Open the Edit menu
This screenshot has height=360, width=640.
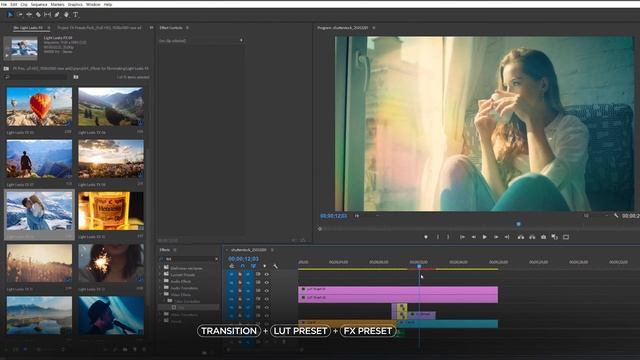14,4
